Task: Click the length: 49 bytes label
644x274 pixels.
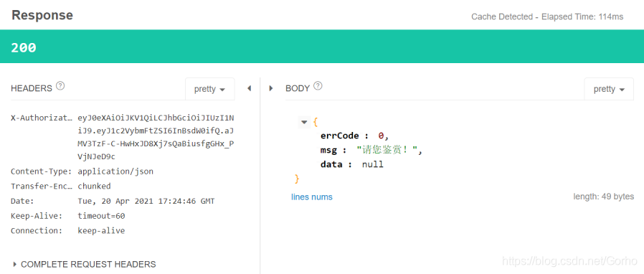Action: tap(603, 197)
